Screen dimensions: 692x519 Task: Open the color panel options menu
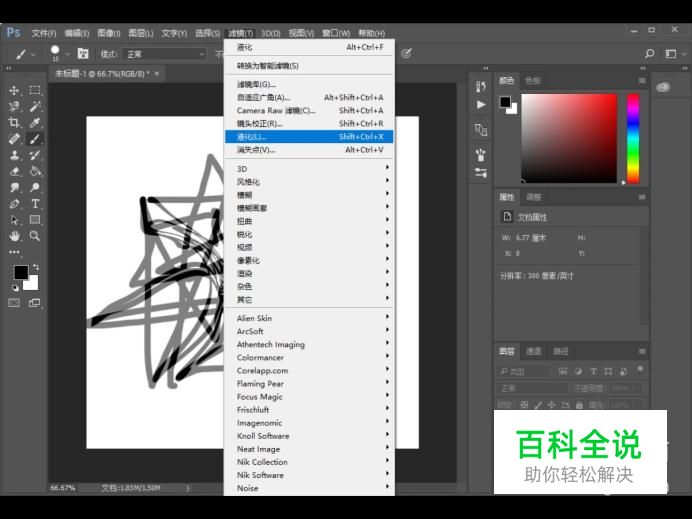pyautogui.click(x=642, y=80)
